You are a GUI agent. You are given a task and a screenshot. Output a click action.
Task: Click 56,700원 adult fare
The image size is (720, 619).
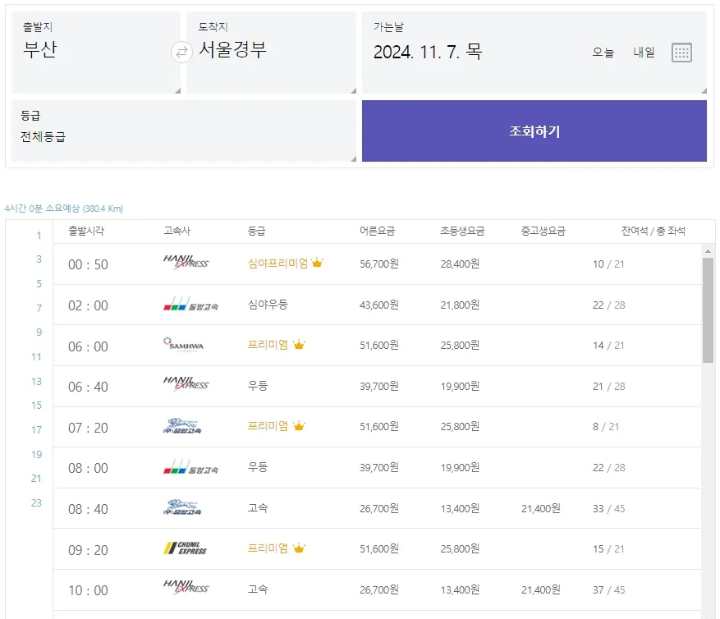379,264
